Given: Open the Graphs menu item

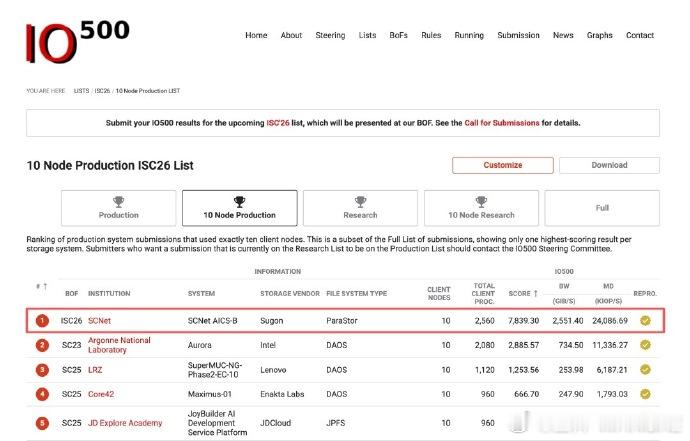Looking at the screenshot, I should [x=599, y=35].
